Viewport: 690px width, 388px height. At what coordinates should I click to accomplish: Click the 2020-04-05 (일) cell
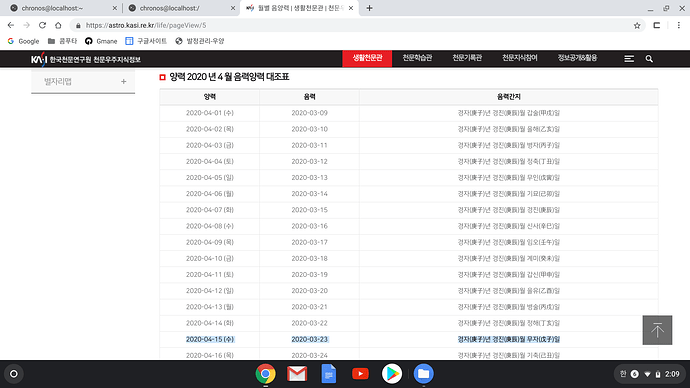(209, 178)
